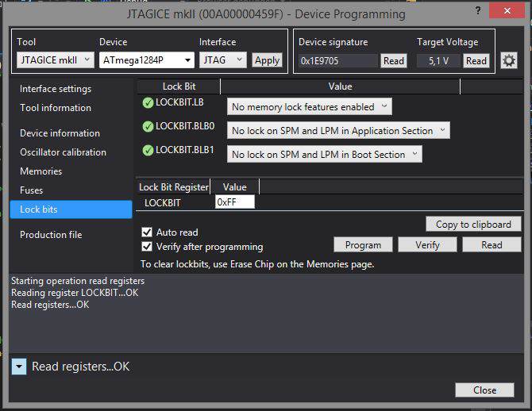Screen dimensions: 532x411
Task: Click log line 'Starting operation read registers'
Action: coord(78,281)
